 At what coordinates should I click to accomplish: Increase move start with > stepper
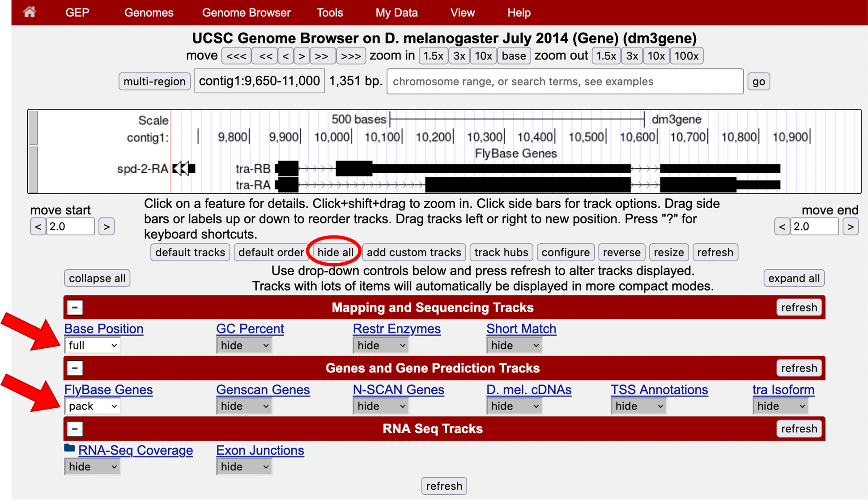point(106,226)
